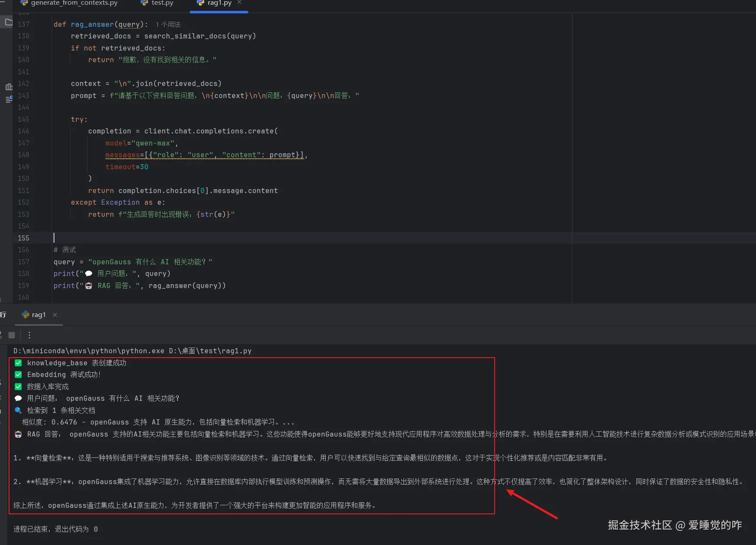Click the python.exe command path in console
The height and width of the screenshot is (545, 756).
(x=132, y=351)
